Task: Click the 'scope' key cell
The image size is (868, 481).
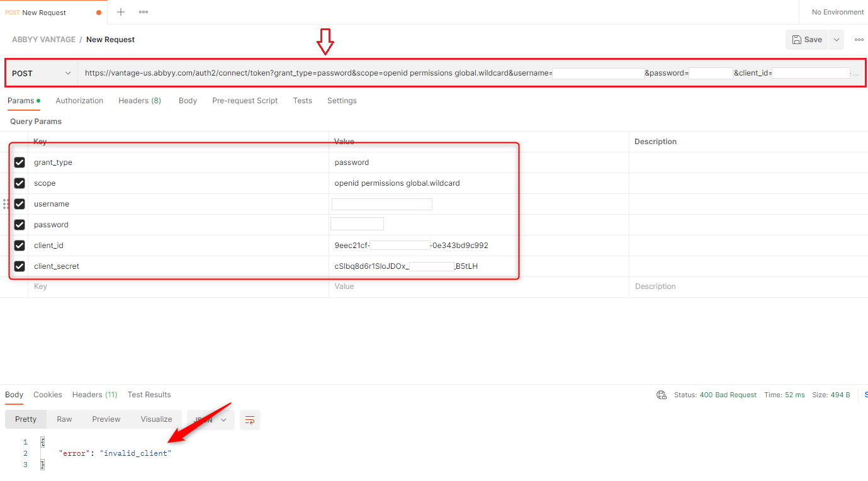Action: coord(178,183)
